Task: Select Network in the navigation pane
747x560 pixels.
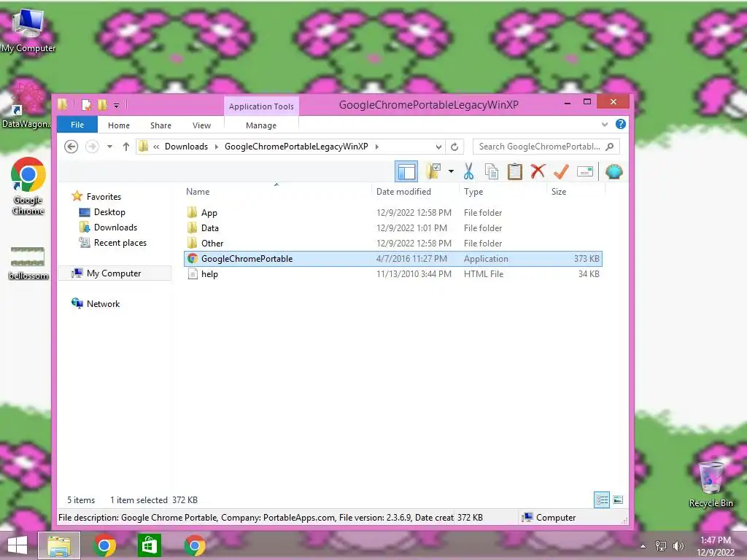Action: click(x=103, y=304)
